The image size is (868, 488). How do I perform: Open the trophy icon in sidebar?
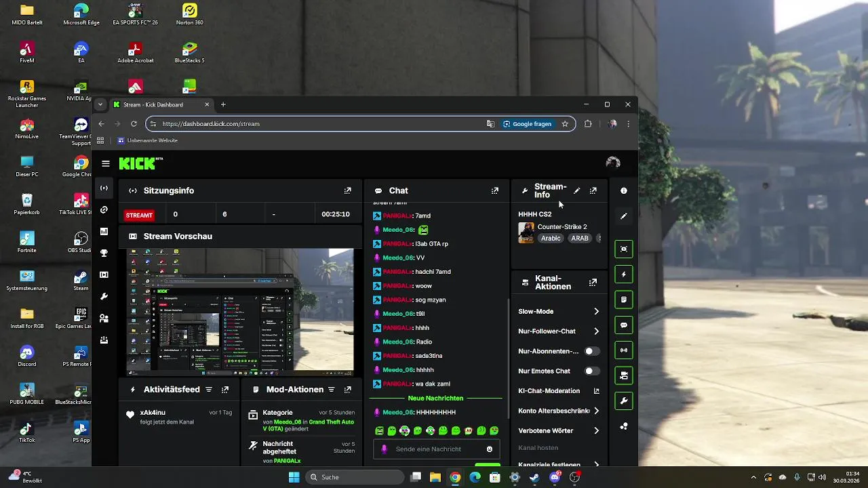(x=104, y=253)
